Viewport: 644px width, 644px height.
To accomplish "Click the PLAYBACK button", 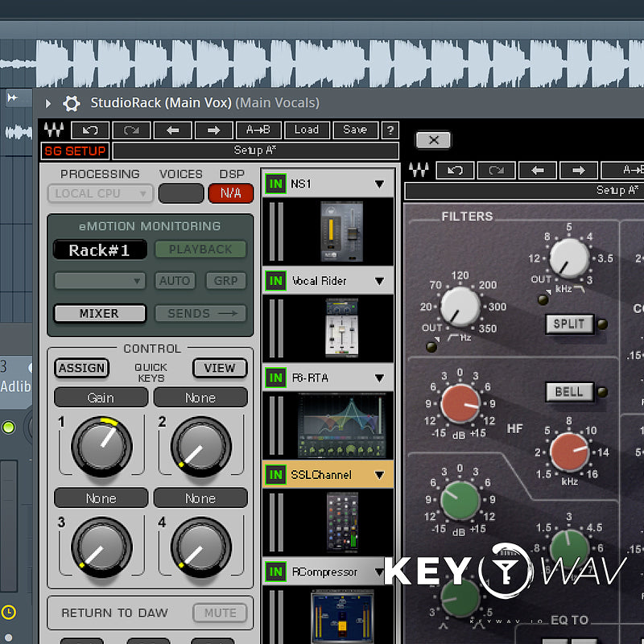I will tap(200, 250).
